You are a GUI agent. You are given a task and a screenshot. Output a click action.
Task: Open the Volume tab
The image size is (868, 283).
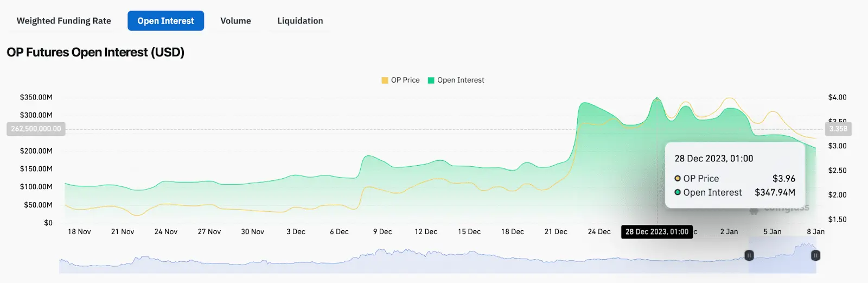(235, 21)
